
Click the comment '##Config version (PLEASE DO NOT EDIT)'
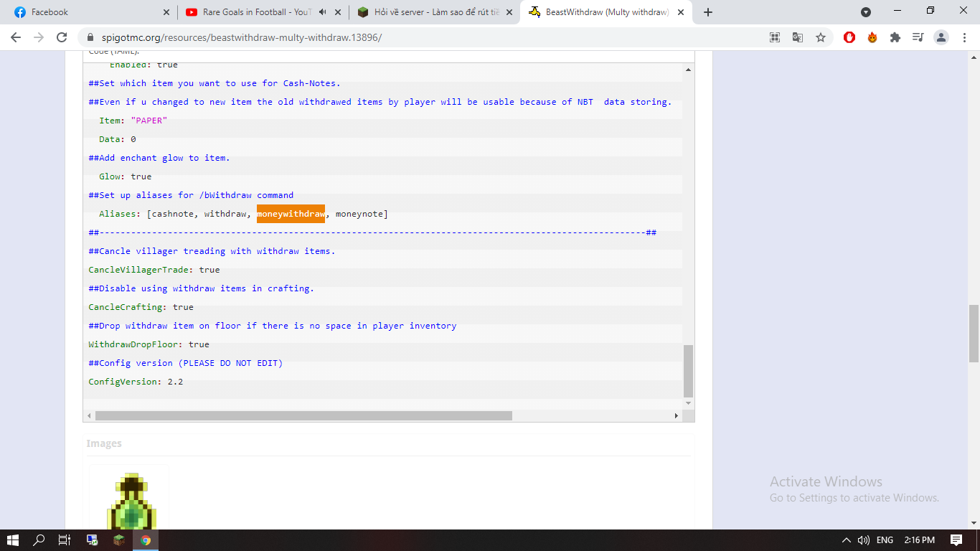coord(186,363)
